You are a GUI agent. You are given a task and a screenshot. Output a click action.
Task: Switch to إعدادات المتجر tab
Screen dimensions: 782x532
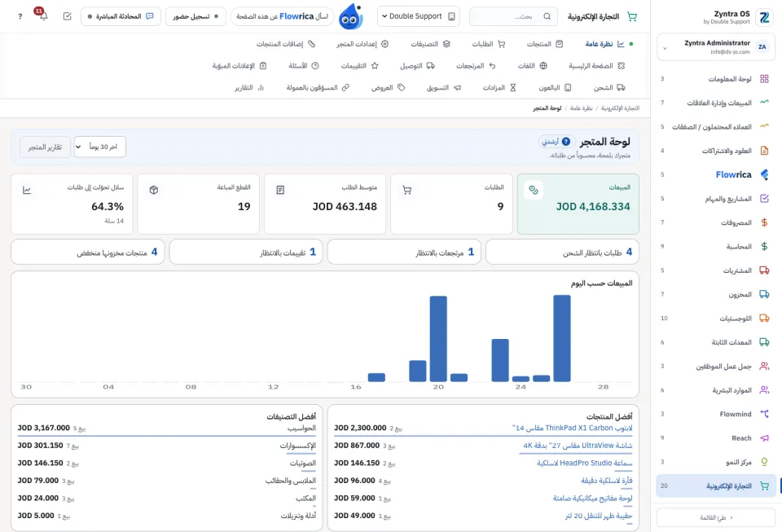click(362, 44)
